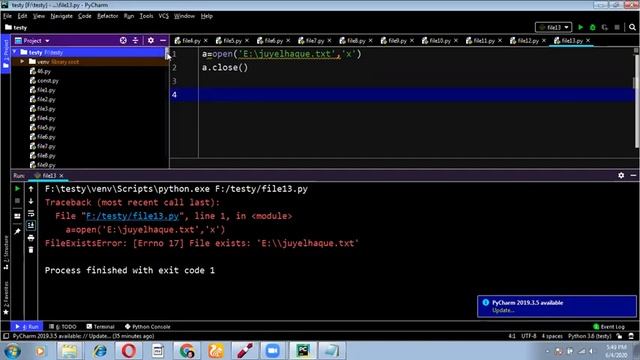Open file1.py from the project tree
The height and width of the screenshot is (360, 640).
(42, 90)
